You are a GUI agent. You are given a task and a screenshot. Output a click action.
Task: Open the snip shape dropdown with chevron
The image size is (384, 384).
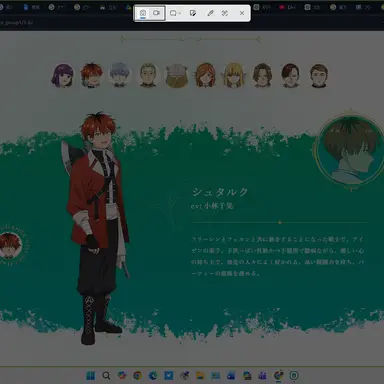pyautogui.click(x=175, y=13)
